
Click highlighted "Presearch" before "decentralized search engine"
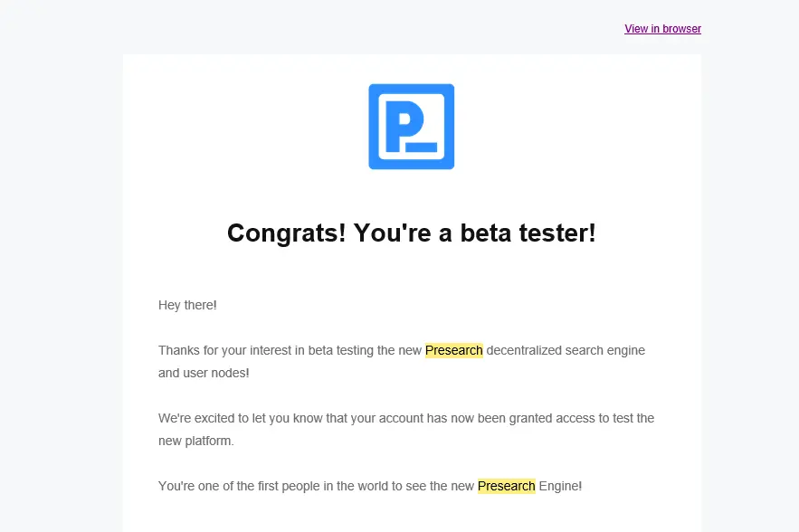click(x=453, y=350)
